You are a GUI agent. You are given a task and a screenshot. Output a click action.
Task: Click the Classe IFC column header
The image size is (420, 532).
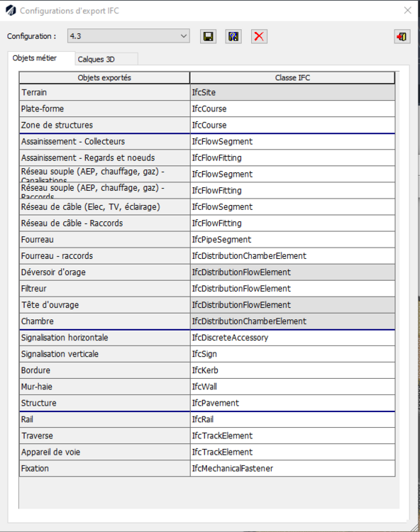292,78
